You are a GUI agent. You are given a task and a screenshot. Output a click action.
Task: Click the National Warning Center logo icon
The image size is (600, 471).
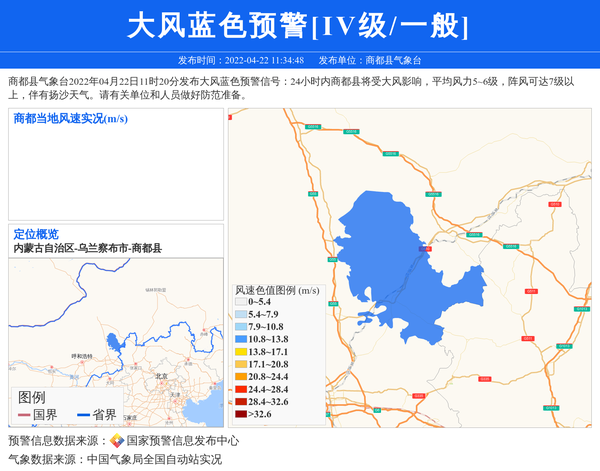click(x=116, y=441)
